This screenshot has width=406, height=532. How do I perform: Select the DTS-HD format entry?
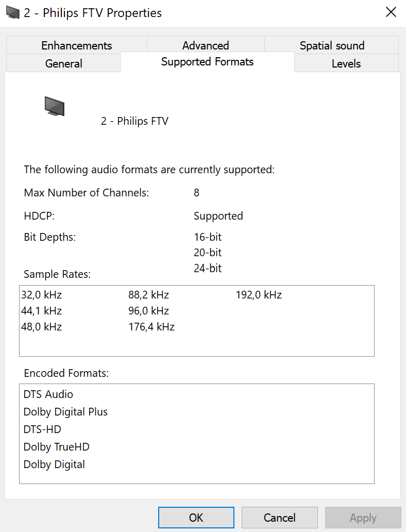(x=42, y=429)
